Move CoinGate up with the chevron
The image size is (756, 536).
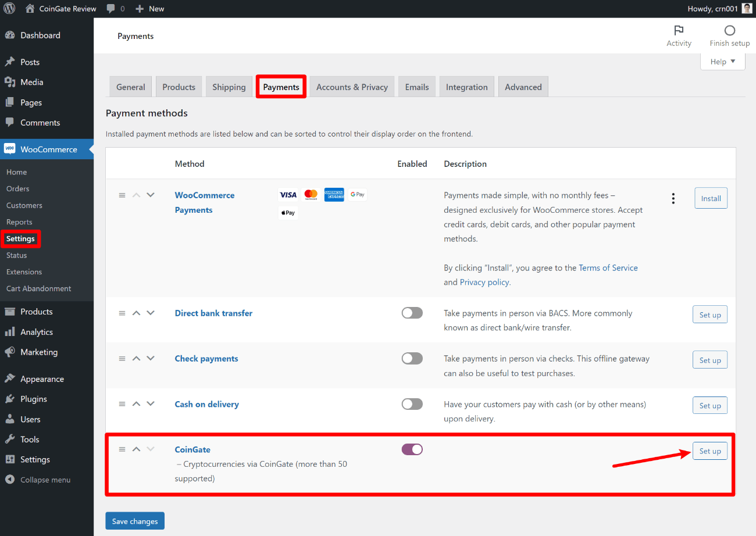tap(136, 449)
